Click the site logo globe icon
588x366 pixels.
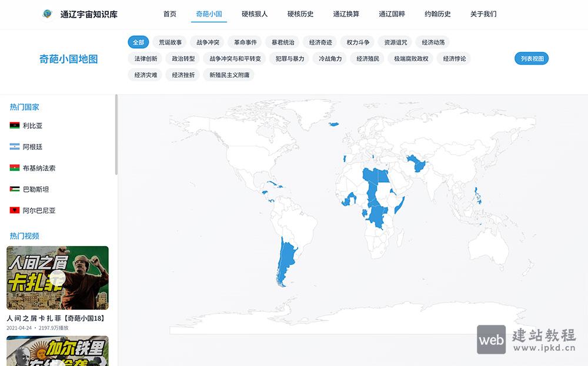coord(47,14)
